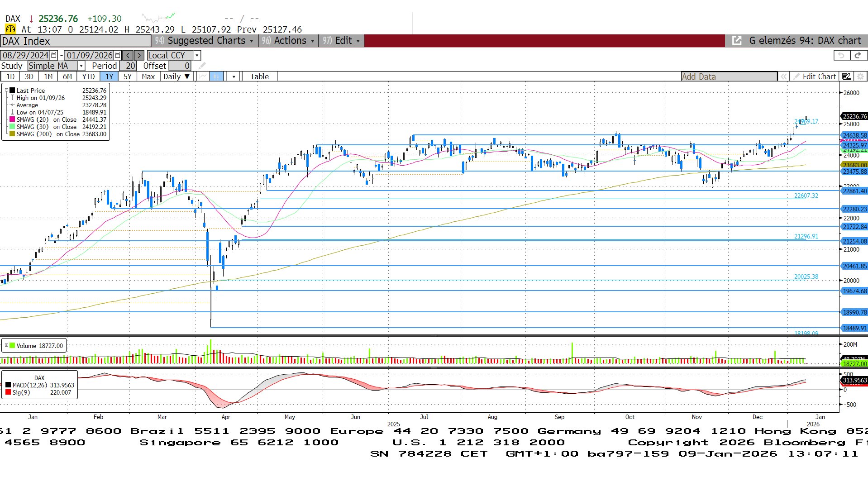This screenshot has width=868, height=477.
Task: Switch to YTD time range
Action: pyautogui.click(x=88, y=76)
